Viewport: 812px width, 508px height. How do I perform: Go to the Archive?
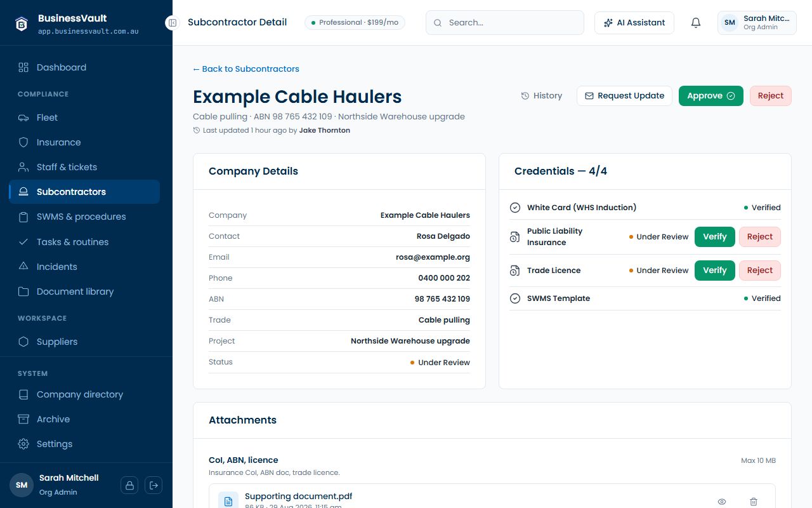84,419
